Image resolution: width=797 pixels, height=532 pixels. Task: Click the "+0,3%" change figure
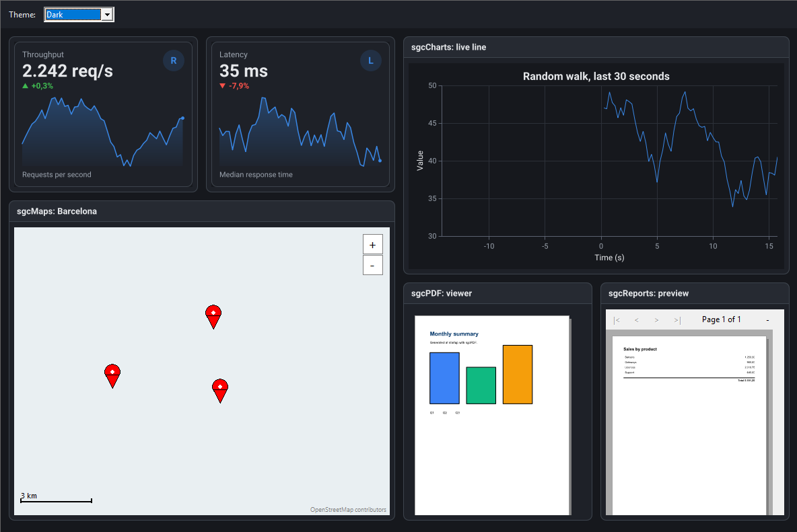point(42,86)
